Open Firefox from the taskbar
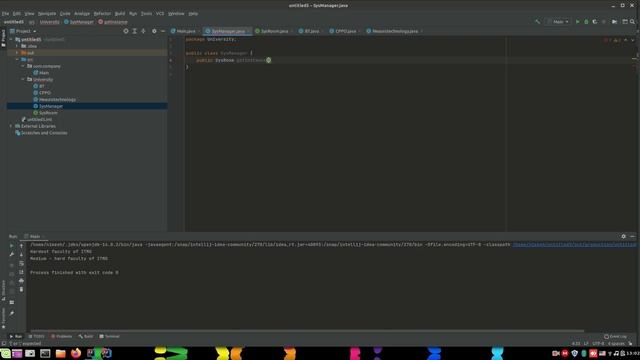 tap(76, 353)
